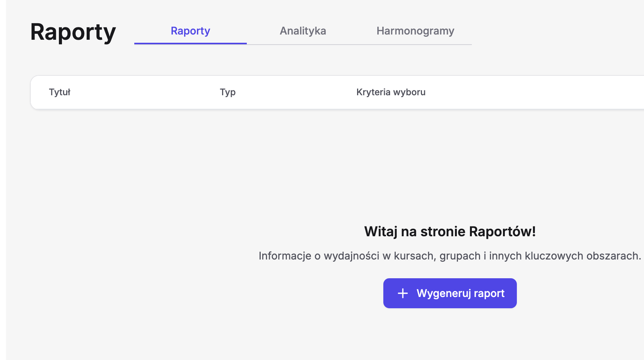Click the Informacje o wydajności description text

(x=450, y=256)
